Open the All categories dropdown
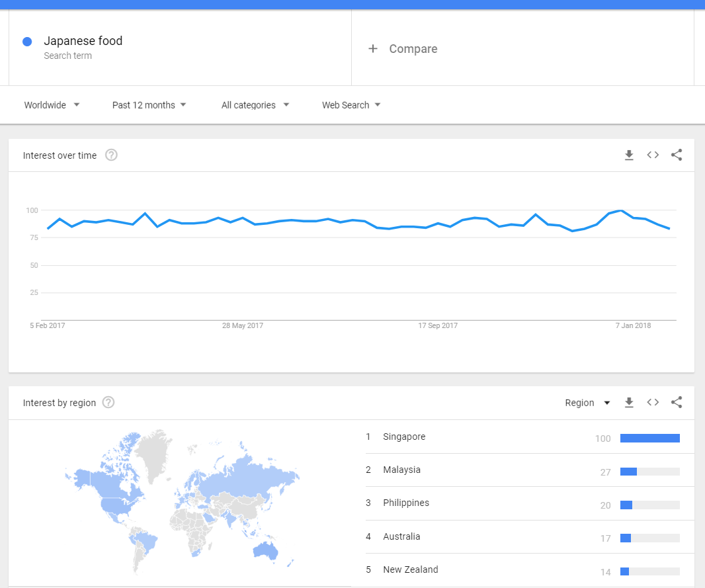705x588 pixels. (255, 105)
